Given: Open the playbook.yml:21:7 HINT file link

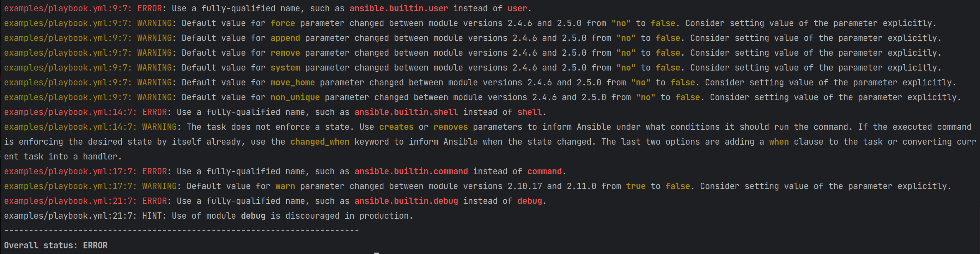Looking at the screenshot, I should click(69, 216).
